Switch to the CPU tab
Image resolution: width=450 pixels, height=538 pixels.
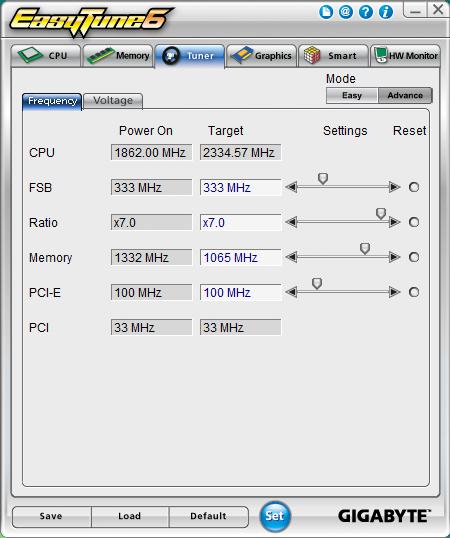point(46,56)
